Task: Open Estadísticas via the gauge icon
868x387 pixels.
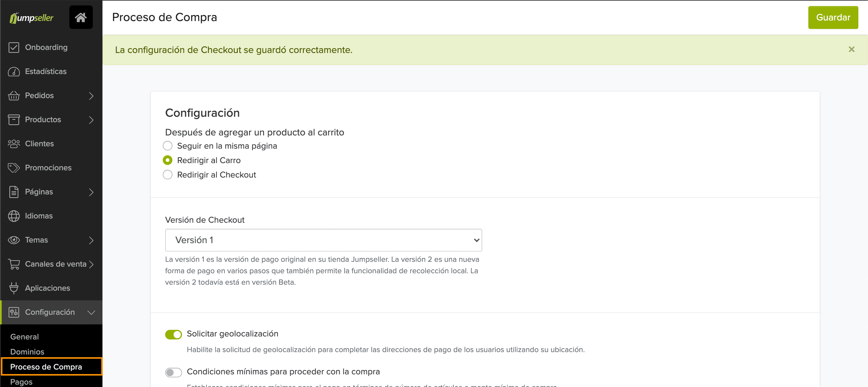Action: coord(14,71)
